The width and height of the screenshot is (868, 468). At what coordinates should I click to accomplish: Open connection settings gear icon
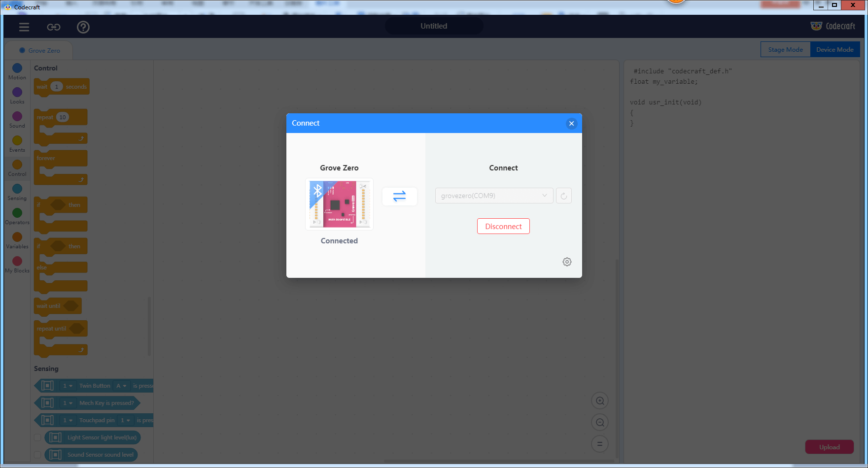(567, 262)
